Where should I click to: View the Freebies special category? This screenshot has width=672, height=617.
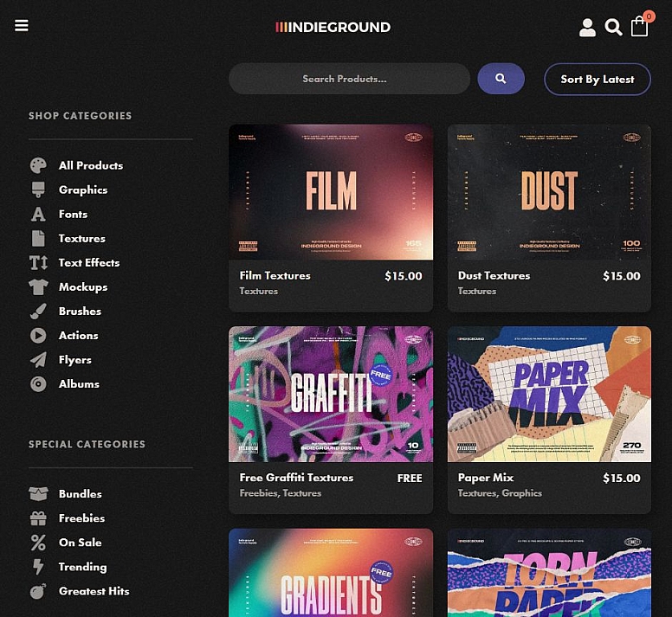(82, 518)
